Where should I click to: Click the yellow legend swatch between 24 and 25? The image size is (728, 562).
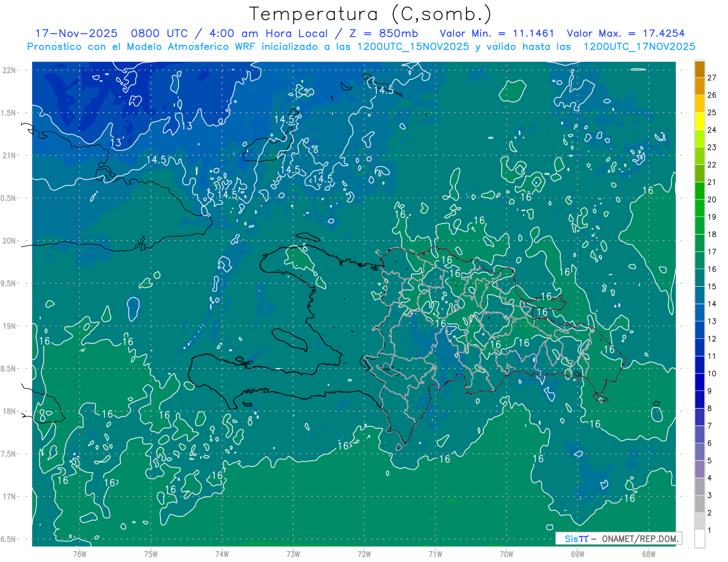[699, 121]
